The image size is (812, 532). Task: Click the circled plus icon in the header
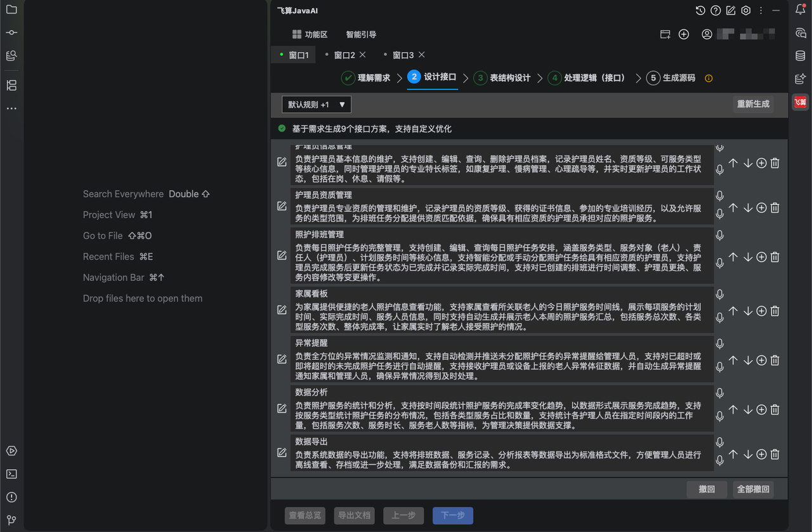(684, 34)
